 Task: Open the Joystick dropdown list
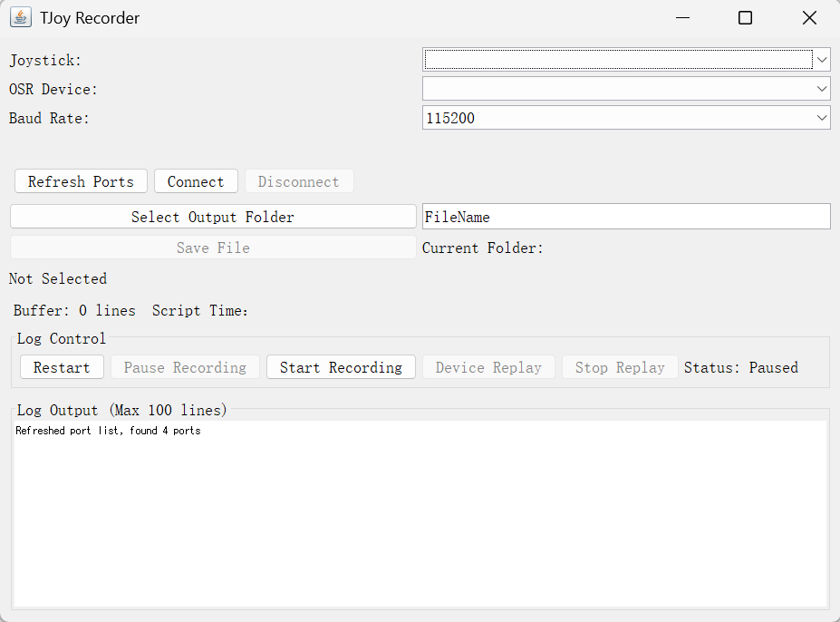[x=625, y=60]
